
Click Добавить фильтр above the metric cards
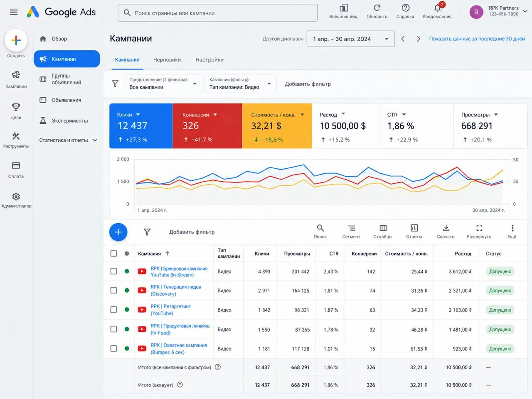tap(308, 84)
